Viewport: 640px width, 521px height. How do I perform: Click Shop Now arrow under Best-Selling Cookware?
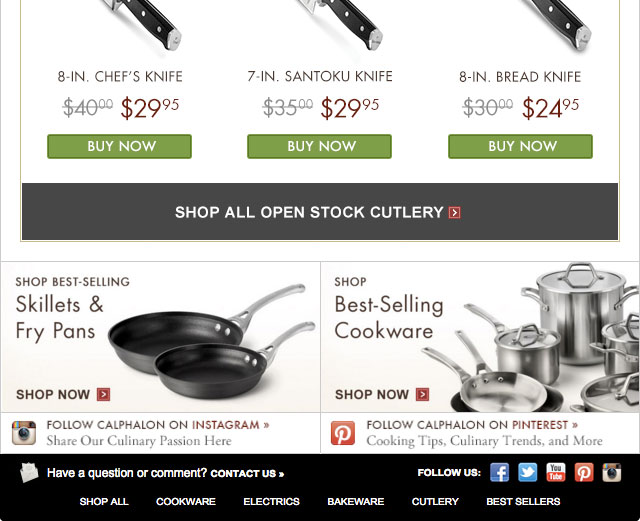(x=422, y=394)
